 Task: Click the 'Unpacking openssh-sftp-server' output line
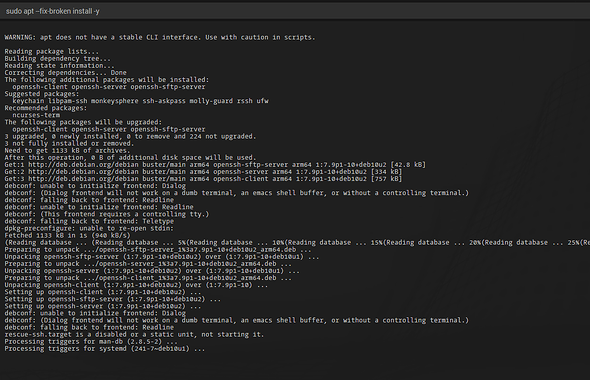pos(162,257)
